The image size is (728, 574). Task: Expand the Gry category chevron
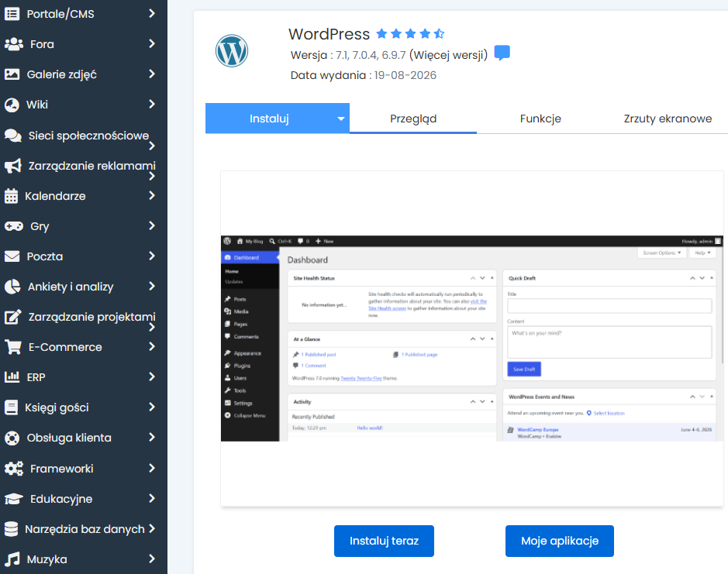(x=152, y=225)
